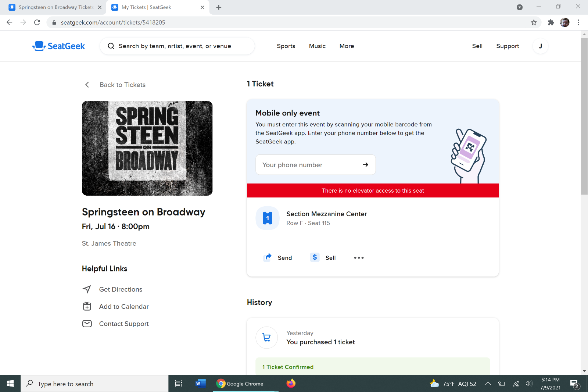Bookmark this page with star icon
588x392 pixels.
534,22
